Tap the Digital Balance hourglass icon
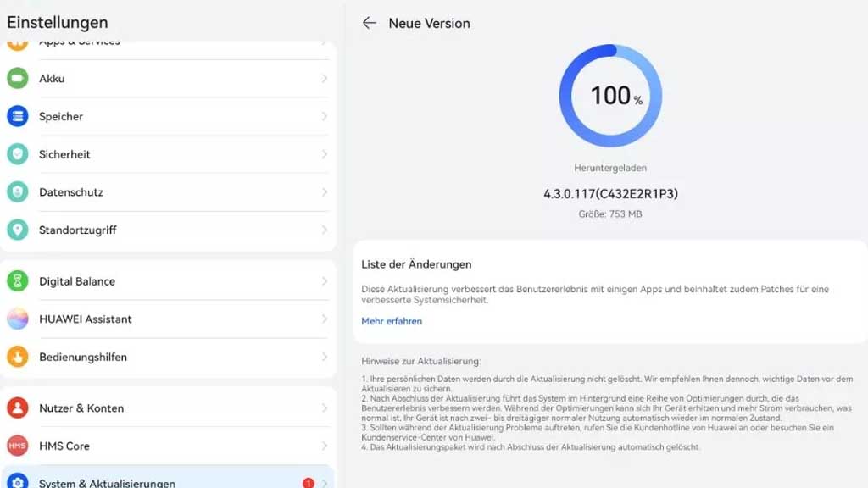This screenshot has width=868, height=488. pyautogui.click(x=18, y=281)
